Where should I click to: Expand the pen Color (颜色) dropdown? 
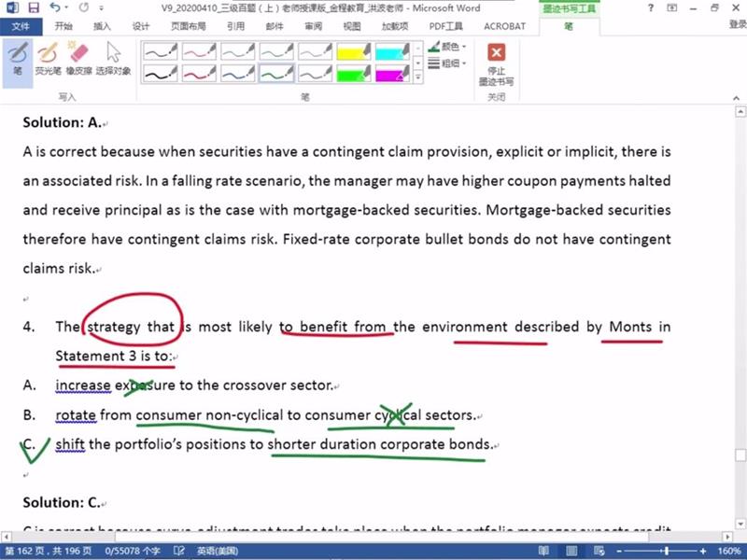pyautogui.click(x=450, y=47)
